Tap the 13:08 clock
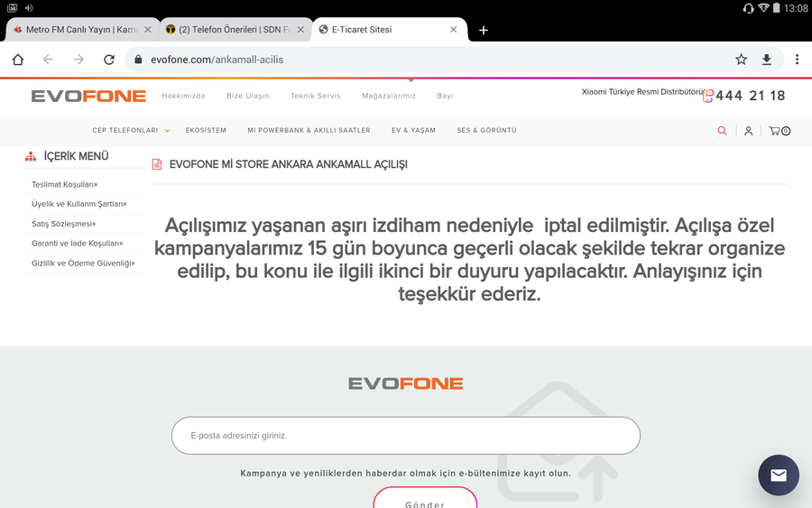The width and height of the screenshot is (812, 508). [x=796, y=8]
